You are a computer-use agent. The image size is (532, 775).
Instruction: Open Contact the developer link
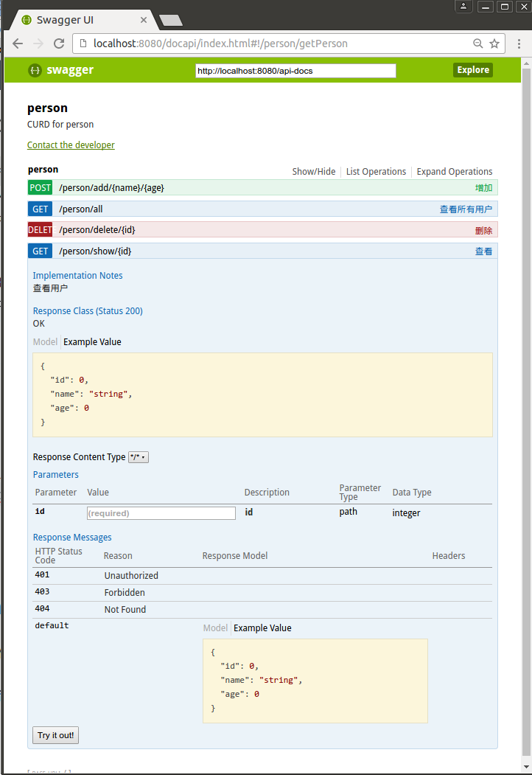pyautogui.click(x=71, y=145)
